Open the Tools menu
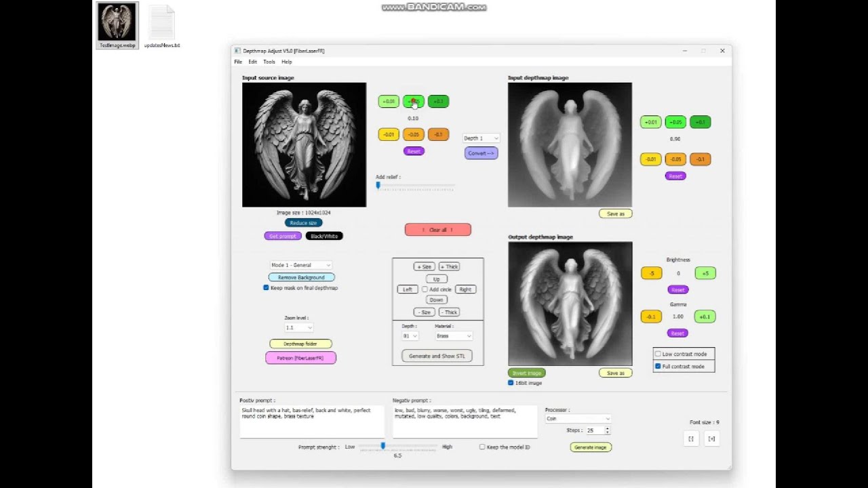 (269, 62)
